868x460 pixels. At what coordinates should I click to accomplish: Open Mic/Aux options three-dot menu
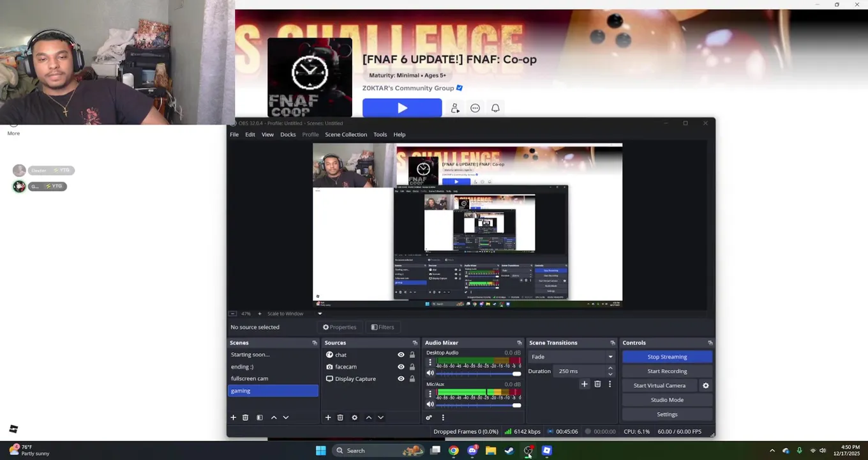[x=430, y=394]
